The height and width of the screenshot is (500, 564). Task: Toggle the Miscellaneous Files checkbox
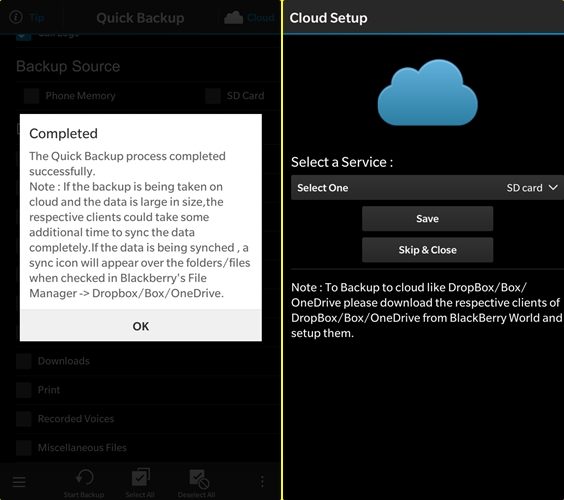(x=24, y=447)
